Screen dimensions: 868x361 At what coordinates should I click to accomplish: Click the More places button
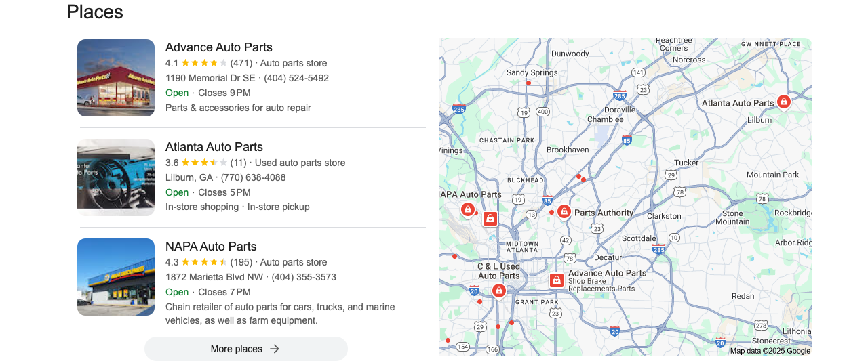[246, 349]
